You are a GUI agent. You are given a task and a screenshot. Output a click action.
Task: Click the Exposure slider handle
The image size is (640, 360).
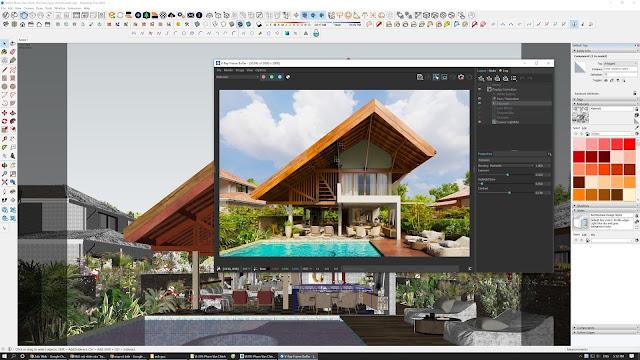point(507,175)
